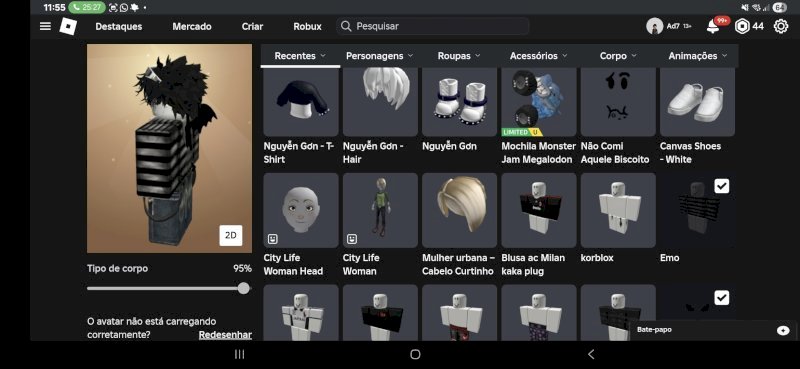The width and height of the screenshot is (800, 369).
Task: Click the Pesquisar search field
Action: tap(433, 26)
